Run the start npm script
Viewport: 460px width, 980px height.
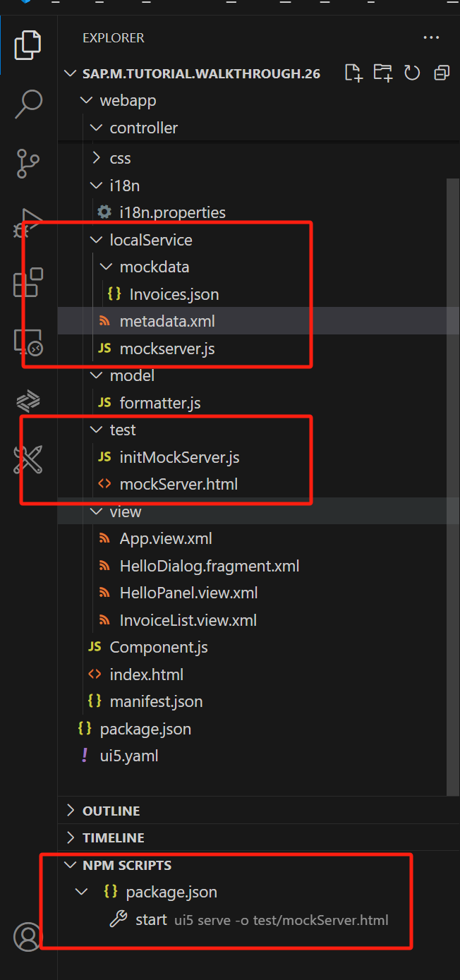151,919
